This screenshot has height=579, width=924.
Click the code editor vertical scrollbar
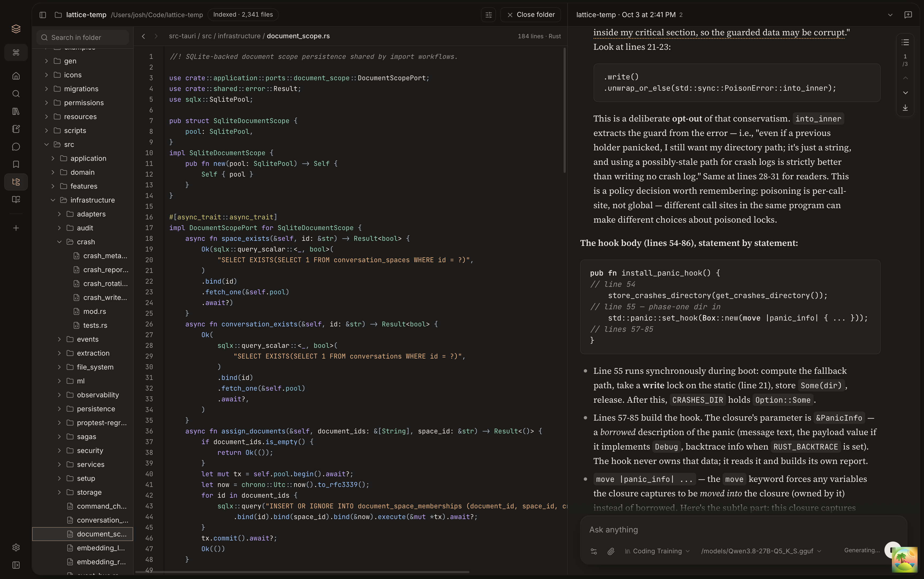point(564,110)
